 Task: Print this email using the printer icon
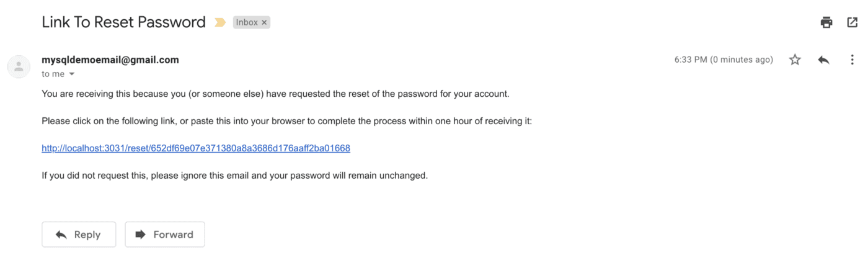click(826, 22)
